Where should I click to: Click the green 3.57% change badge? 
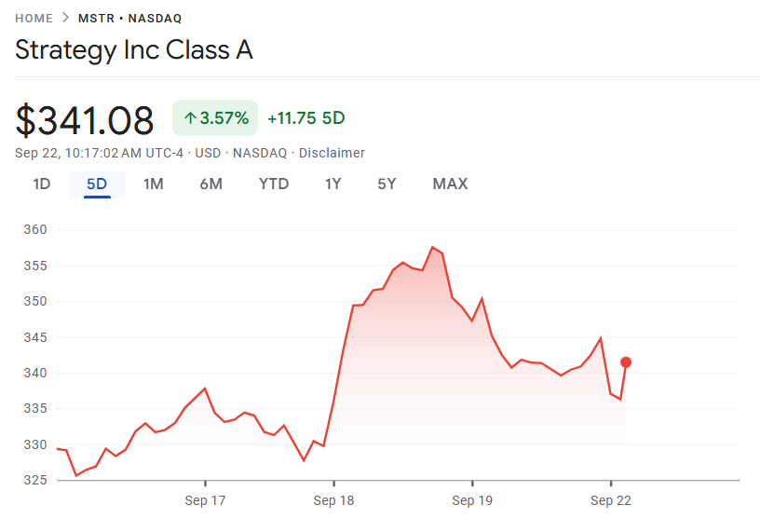coord(215,118)
